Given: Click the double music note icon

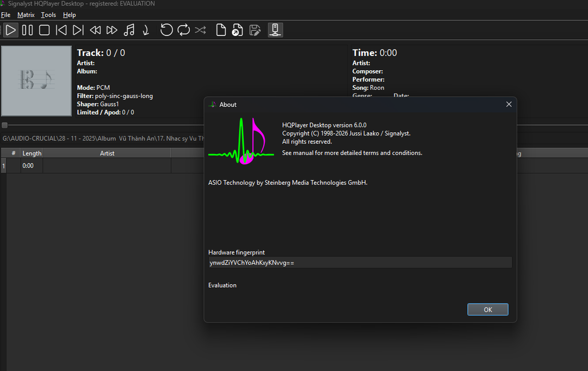Looking at the screenshot, I should pyautogui.click(x=129, y=30).
